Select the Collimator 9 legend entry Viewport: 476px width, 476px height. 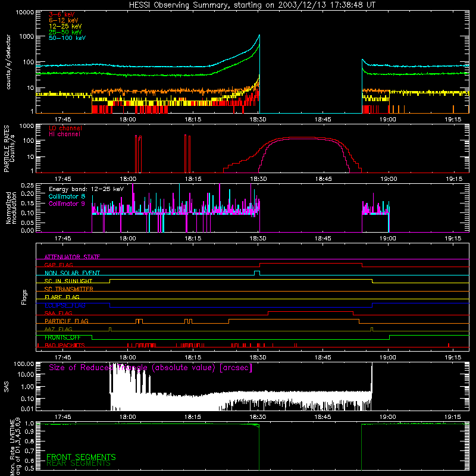(x=67, y=203)
